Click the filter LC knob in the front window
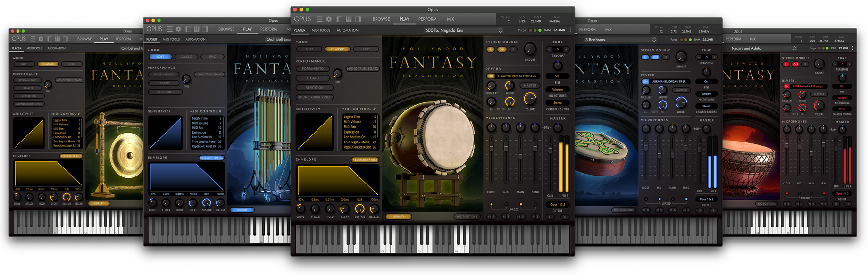Screen dimensions: 868x276 click(x=491, y=102)
